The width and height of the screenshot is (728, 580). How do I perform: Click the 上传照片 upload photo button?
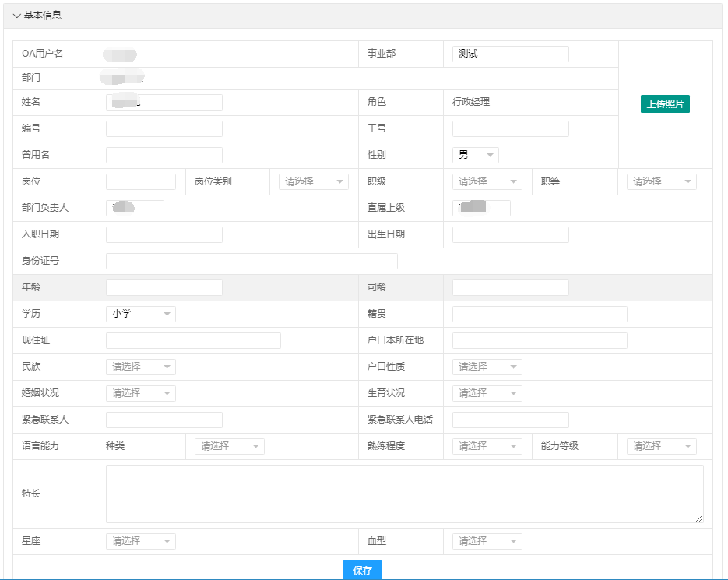point(664,104)
